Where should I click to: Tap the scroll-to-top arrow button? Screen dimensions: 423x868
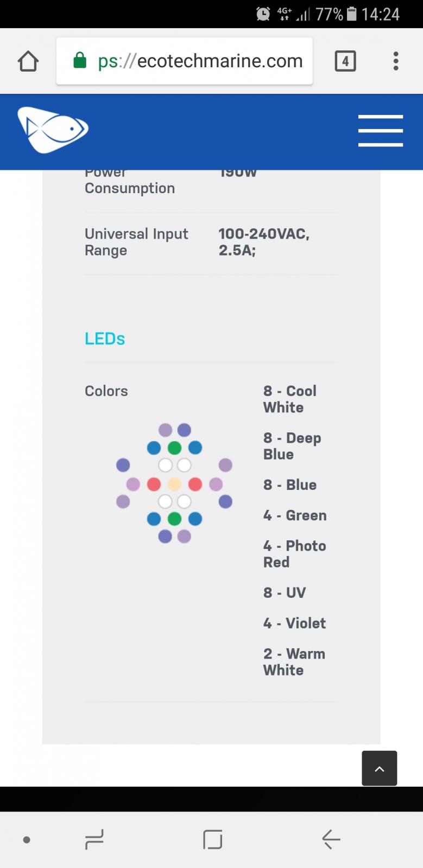pos(380,768)
